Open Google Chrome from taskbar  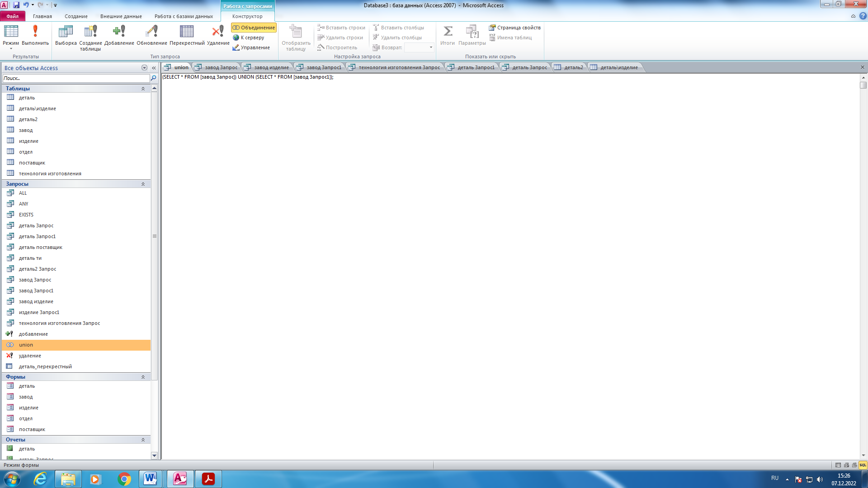tap(124, 479)
